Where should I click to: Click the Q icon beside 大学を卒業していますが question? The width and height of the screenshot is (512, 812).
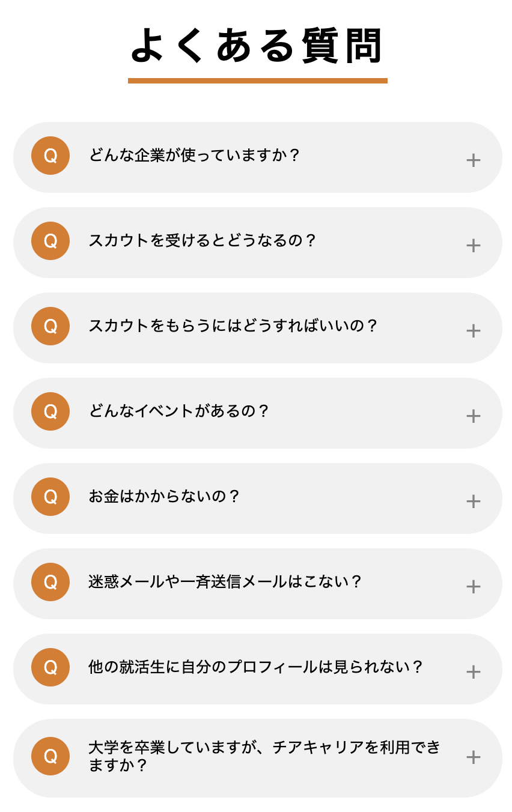(x=50, y=756)
